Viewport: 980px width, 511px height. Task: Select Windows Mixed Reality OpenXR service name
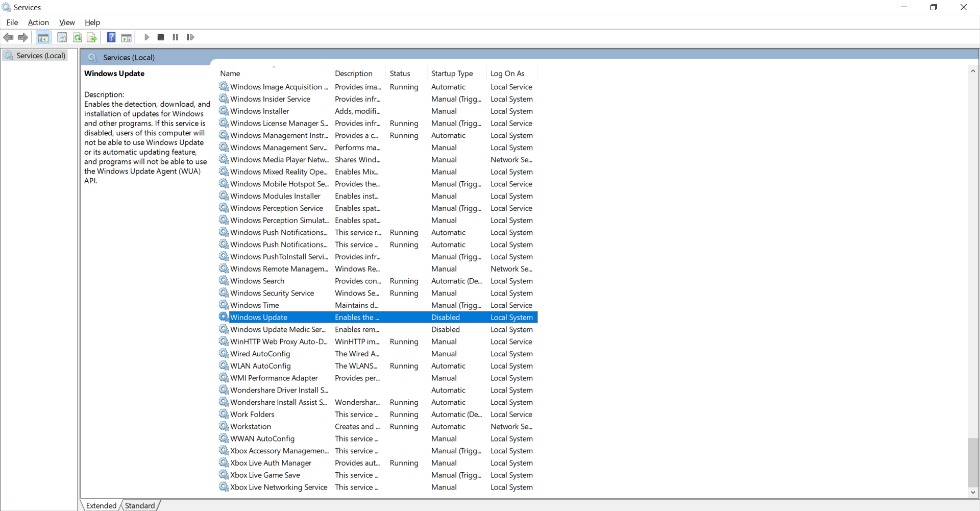coord(279,172)
